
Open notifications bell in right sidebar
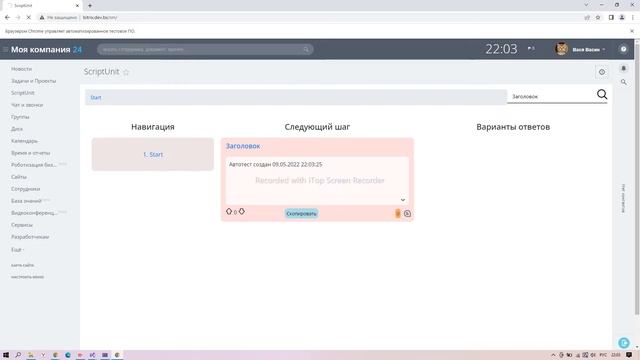click(x=623, y=68)
